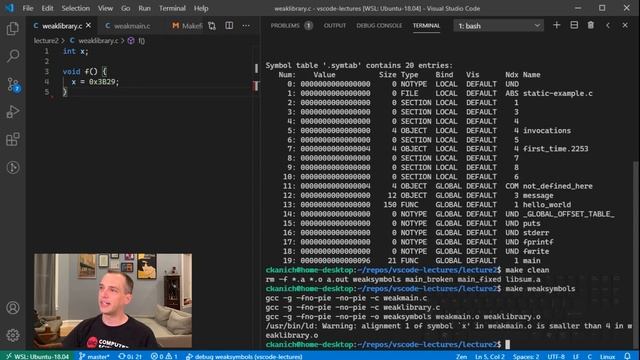
Task: Open the Manage gear icon
Action: 13,335
